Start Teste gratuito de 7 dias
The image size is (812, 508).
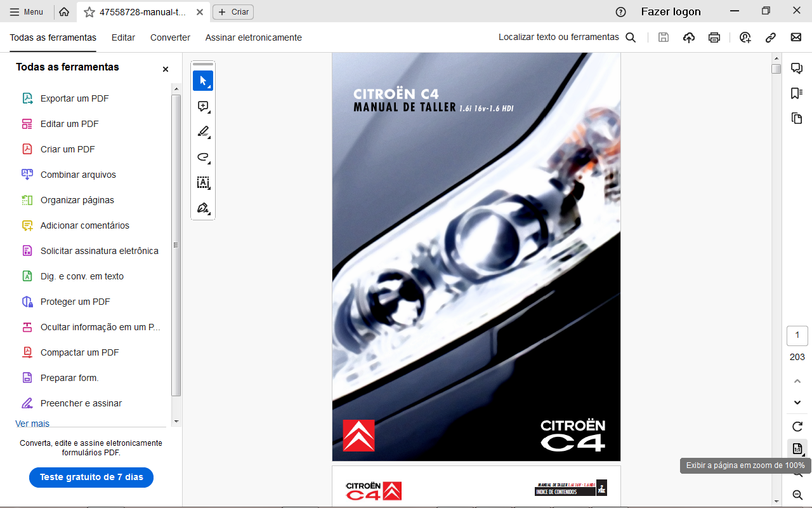tap(91, 477)
